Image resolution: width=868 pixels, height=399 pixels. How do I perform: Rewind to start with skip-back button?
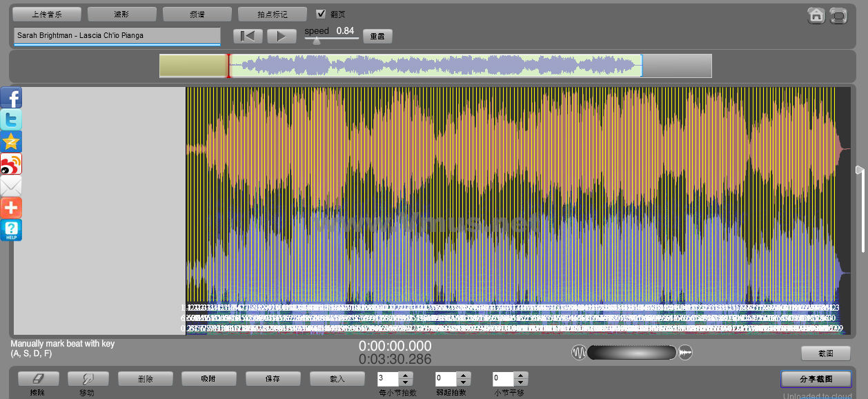(248, 36)
